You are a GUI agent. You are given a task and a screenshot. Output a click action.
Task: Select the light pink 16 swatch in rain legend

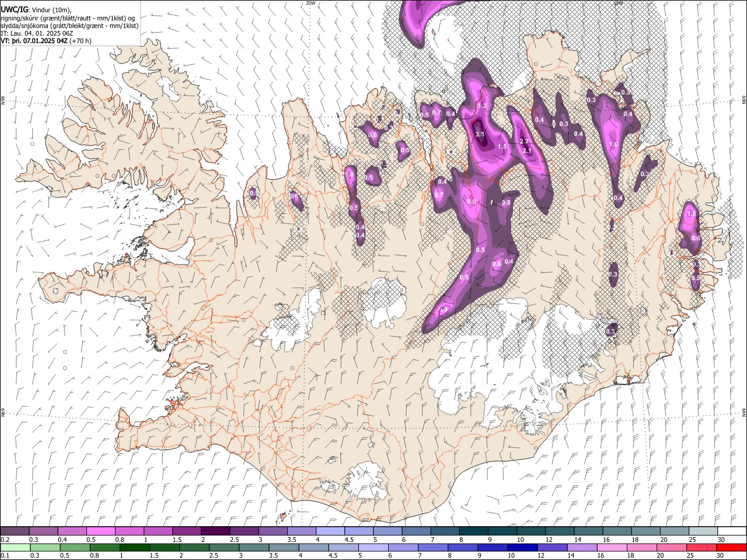click(x=612, y=547)
